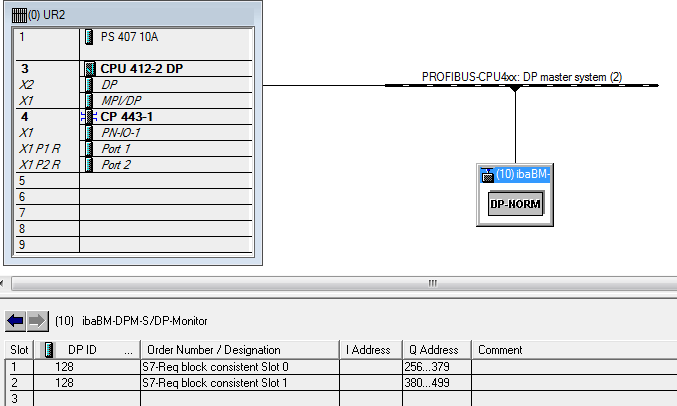Select S7-Req block consistent Slot 0 row

tap(341, 367)
